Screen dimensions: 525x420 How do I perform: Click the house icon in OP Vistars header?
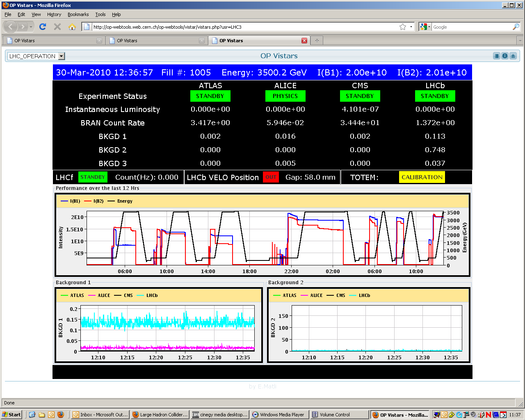point(513,56)
